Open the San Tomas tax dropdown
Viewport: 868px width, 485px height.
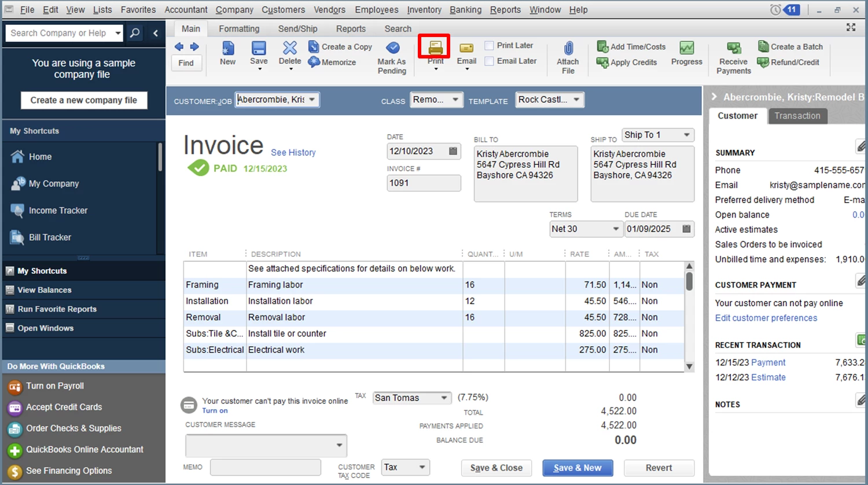point(444,398)
